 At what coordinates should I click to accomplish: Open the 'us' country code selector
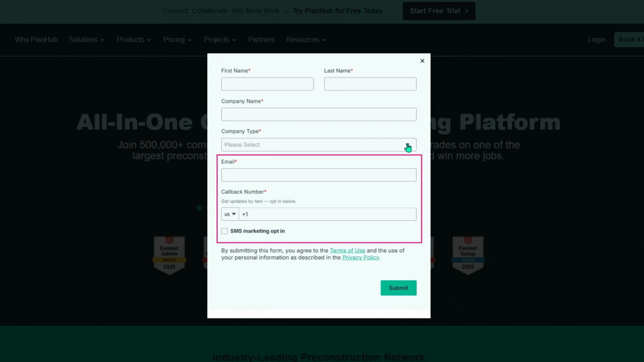pyautogui.click(x=230, y=214)
